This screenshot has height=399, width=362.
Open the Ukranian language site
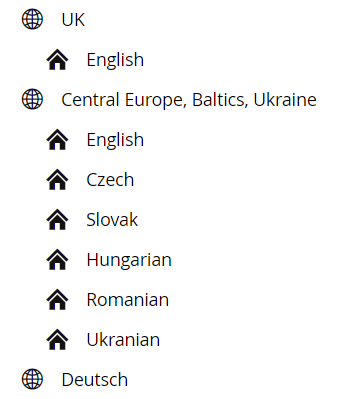[x=123, y=340]
